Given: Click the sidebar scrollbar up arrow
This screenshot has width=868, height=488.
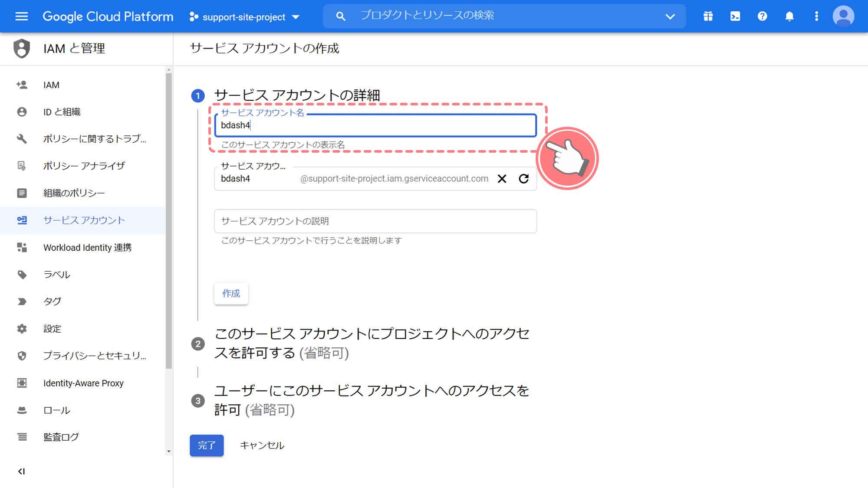Looking at the screenshot, I should point(169,69).
